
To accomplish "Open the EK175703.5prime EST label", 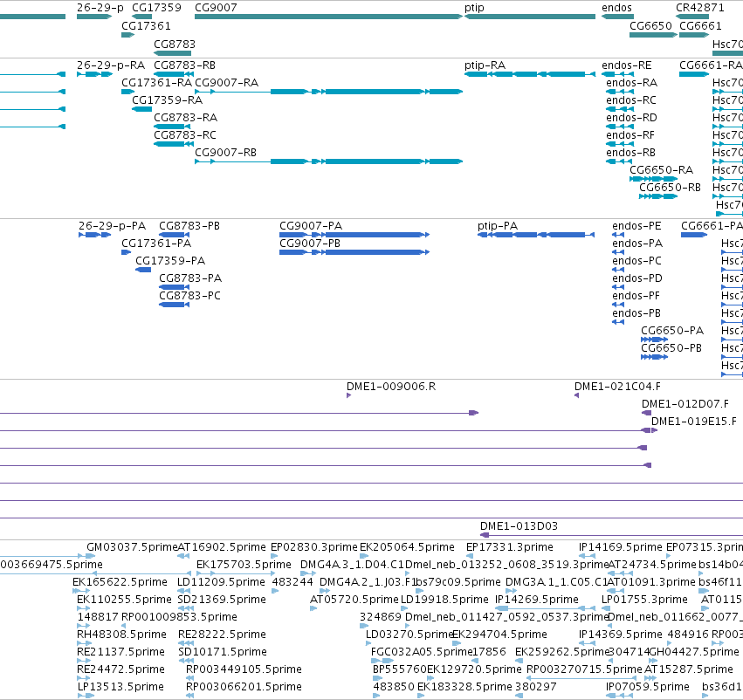I will click(x=244, y=565).
